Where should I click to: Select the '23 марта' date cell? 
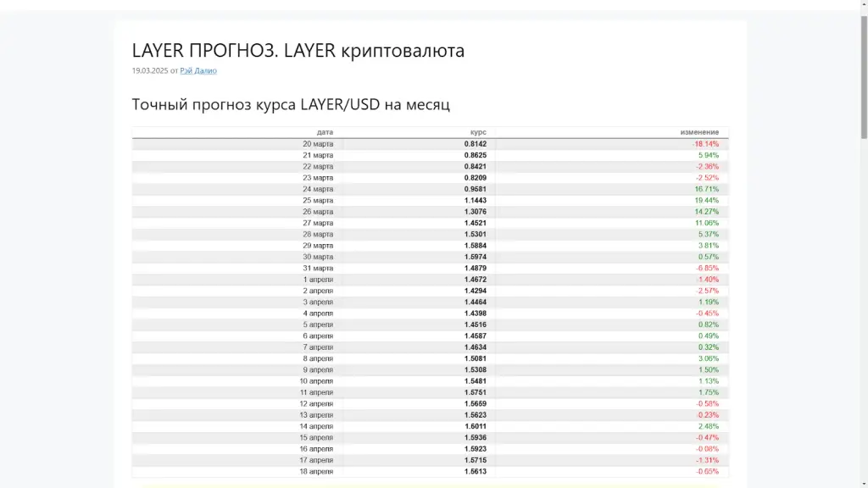pyautogui.click(x=318, y=178)
